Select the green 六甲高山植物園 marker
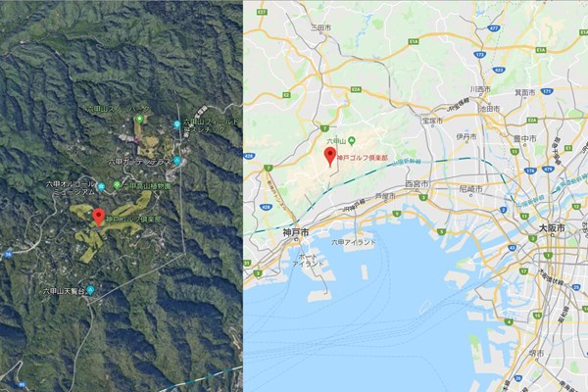588x392 pixels. point(118,185)
